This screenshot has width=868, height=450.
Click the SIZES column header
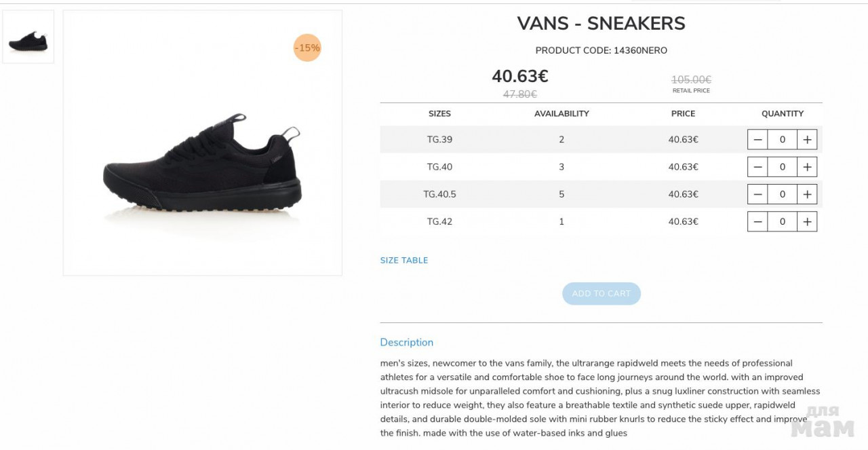click(x=439, y=114)
